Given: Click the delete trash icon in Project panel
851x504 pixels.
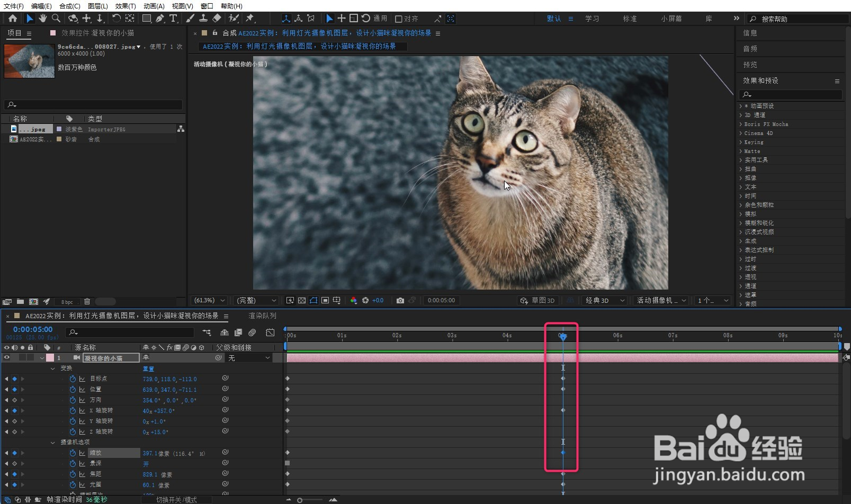Looking at the screenshot, I should [x=87, y=302].
